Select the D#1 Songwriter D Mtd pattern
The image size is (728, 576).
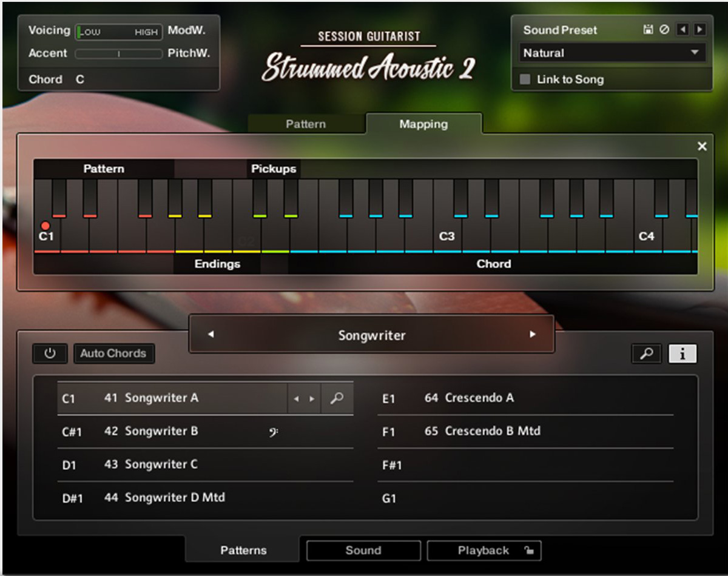[x=205, y=498]
